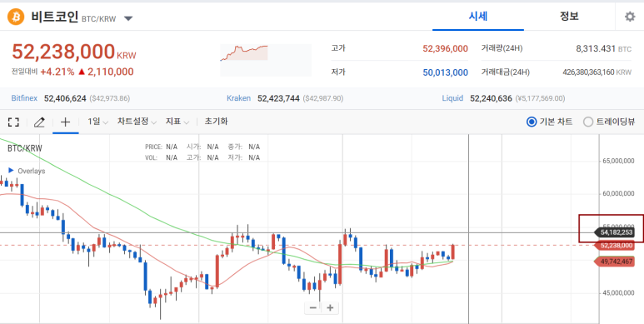This screenshot has width=644, height=324.
Task: Click the BTC/KRW chart title label
Action: click(25, 148)
